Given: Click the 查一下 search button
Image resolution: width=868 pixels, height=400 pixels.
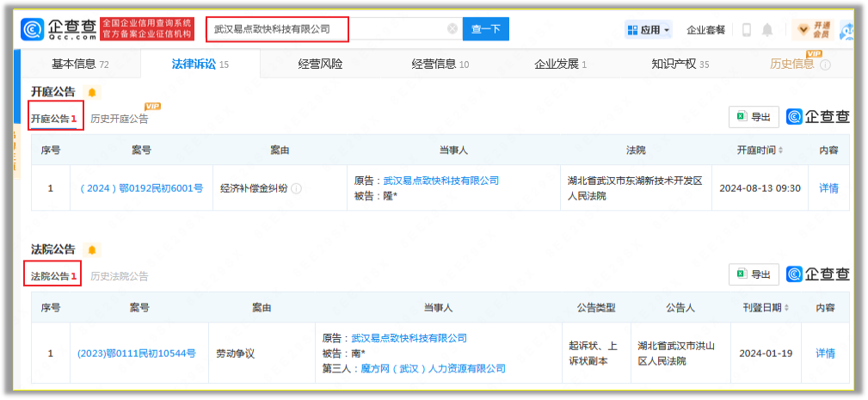Looking at the screenshot, I should (486, 29).
